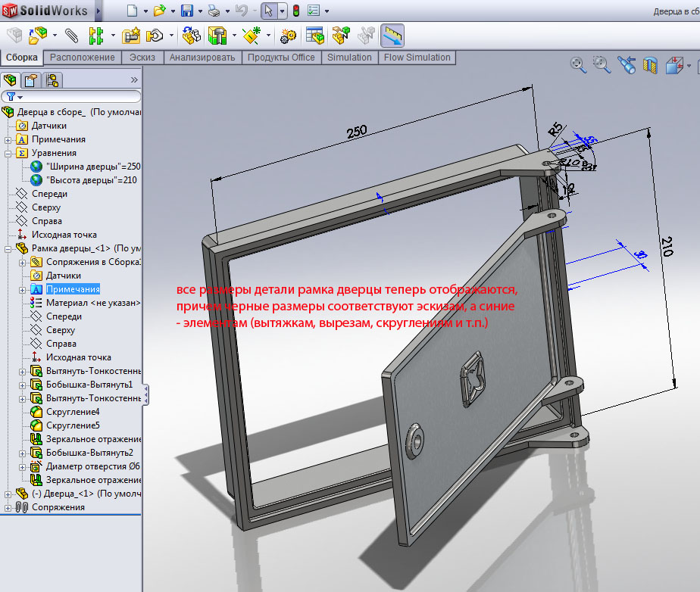
Task: Click the Previous View icon
Action: [626, 65]
